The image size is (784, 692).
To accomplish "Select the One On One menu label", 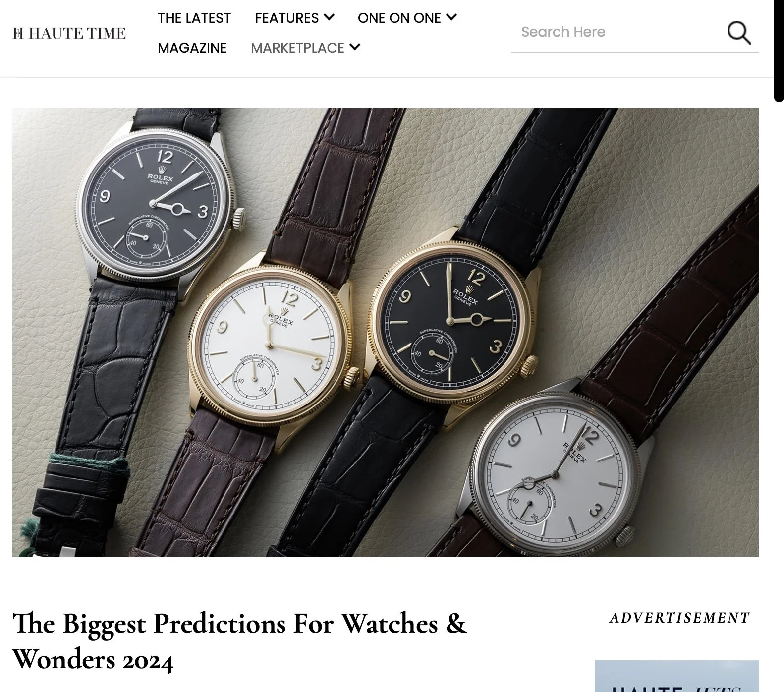I will pyautogui.click(x=399, y=18).
